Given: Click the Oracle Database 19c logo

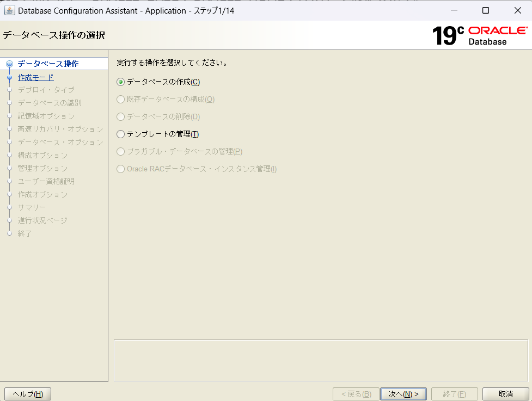Looking at the screenshot, I should click(x=480, y=35).
